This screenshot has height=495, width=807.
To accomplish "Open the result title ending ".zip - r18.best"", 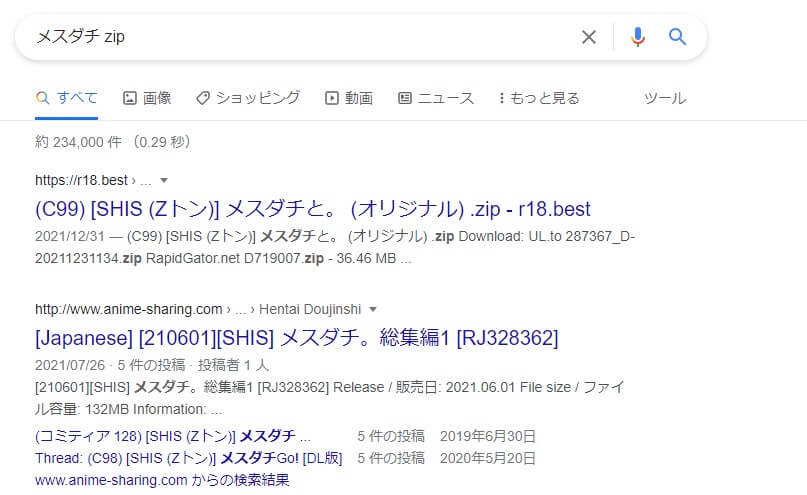I will 312,209.
